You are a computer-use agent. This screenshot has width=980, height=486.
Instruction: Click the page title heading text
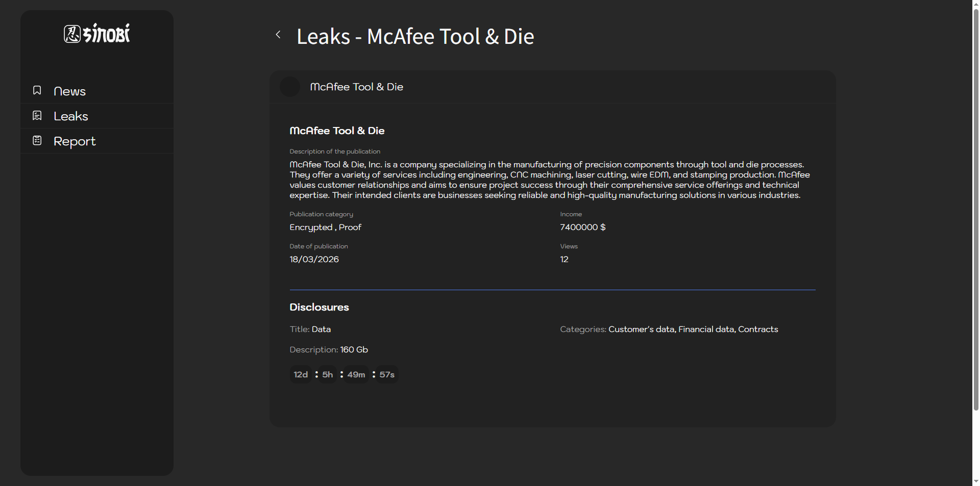[x=415, y=37]
